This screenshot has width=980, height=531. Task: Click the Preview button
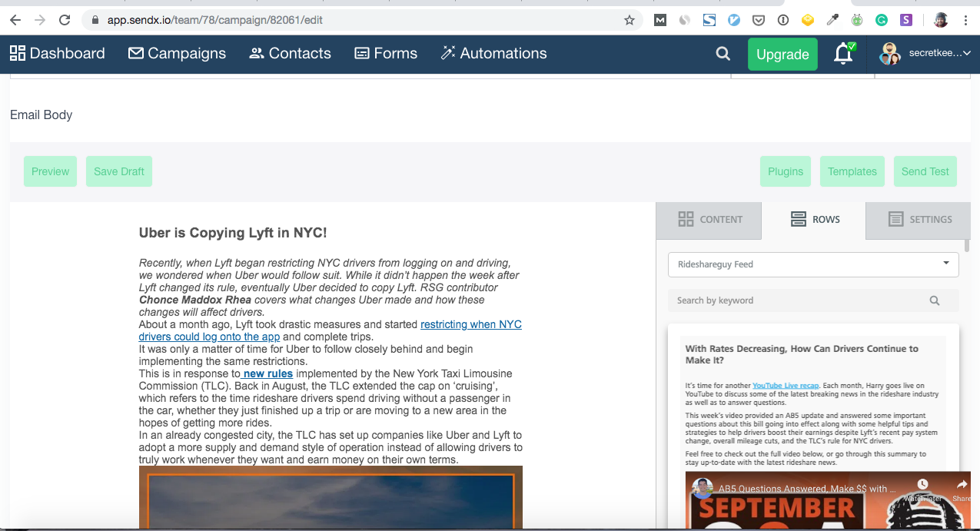pos(51,171)
